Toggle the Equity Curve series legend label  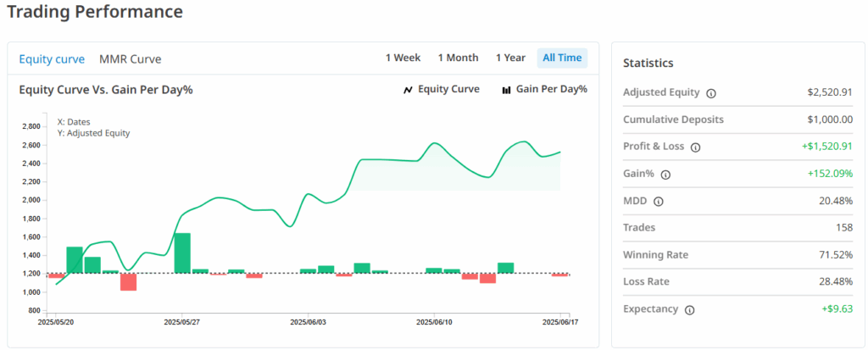pyautogui.click(x=448, y=89)
